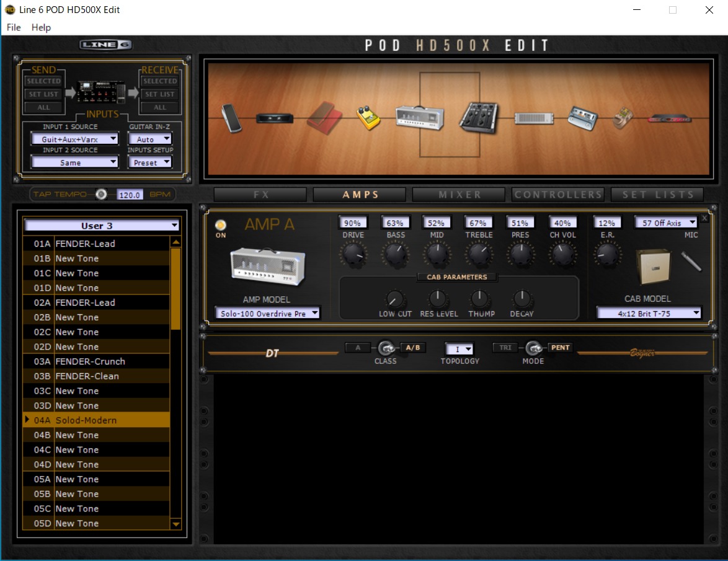This screenshot has height=561, width=728.
Task: Click Receive SET LIST button
Action: click(x=160, y=94)
